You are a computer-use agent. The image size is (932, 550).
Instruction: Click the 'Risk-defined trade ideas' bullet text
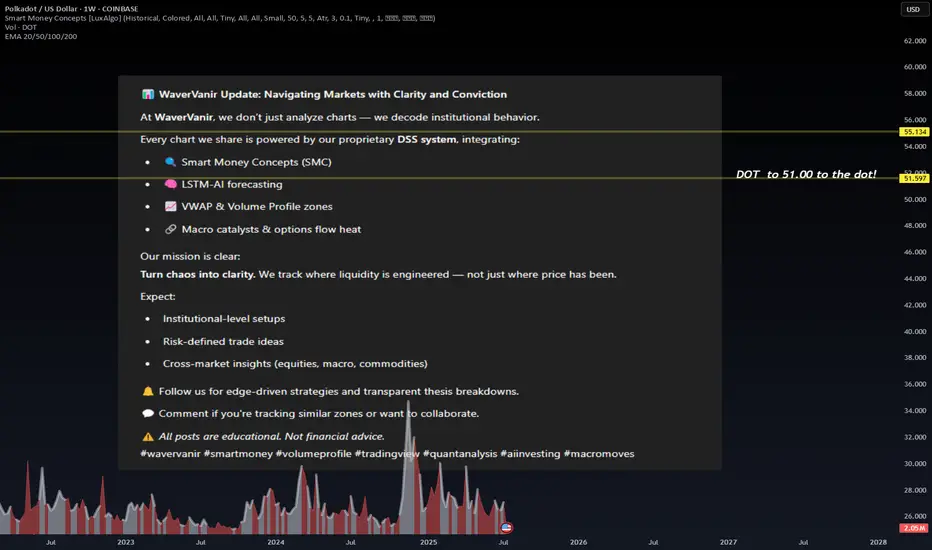point(223,341)
